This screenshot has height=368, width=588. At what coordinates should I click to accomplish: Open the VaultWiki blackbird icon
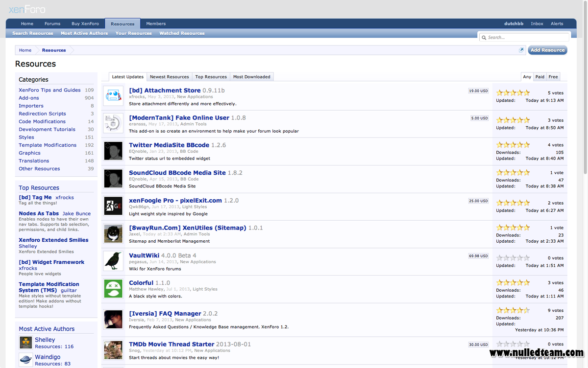pyautogui.click(x=113, y=261)
